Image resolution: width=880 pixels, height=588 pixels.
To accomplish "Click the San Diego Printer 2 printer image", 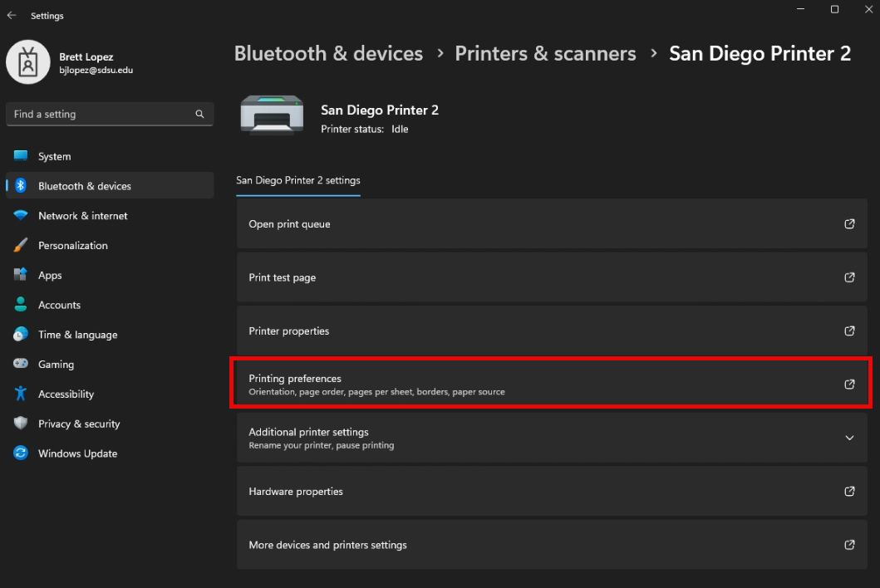I will pos(266,115).
